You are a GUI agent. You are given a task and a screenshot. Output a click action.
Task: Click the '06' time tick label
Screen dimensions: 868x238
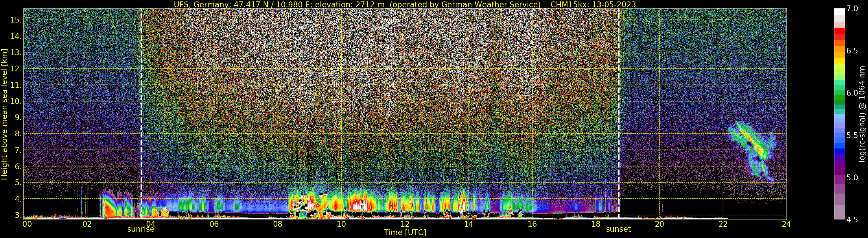click(214, 224)
